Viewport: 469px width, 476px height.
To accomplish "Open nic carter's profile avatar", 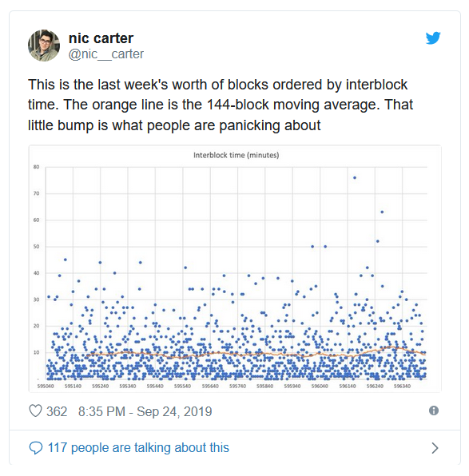I will (x=44, y=46).
